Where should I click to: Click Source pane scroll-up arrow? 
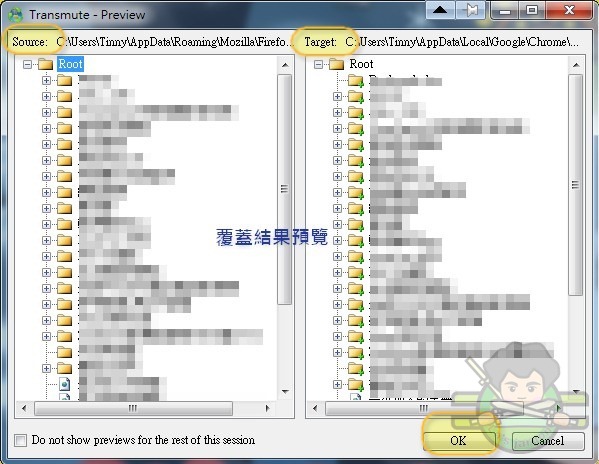(x=285, y=65)
